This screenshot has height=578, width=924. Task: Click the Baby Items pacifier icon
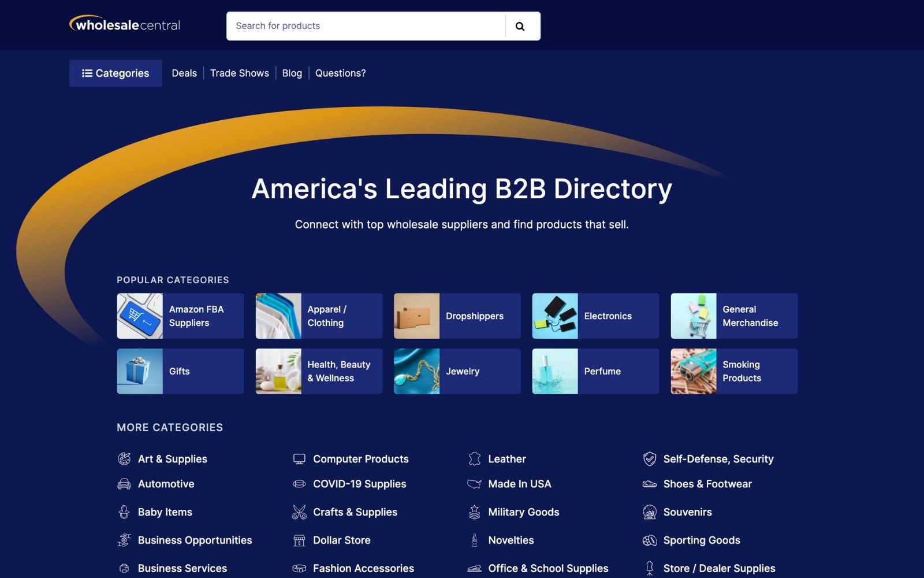point(124,512)
